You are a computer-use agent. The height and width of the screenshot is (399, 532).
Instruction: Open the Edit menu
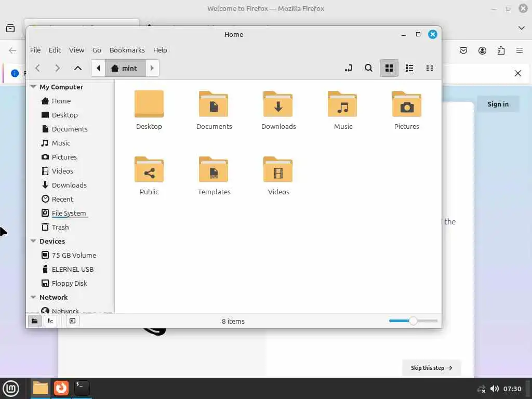pyautogui.click(x=55, y=50)
